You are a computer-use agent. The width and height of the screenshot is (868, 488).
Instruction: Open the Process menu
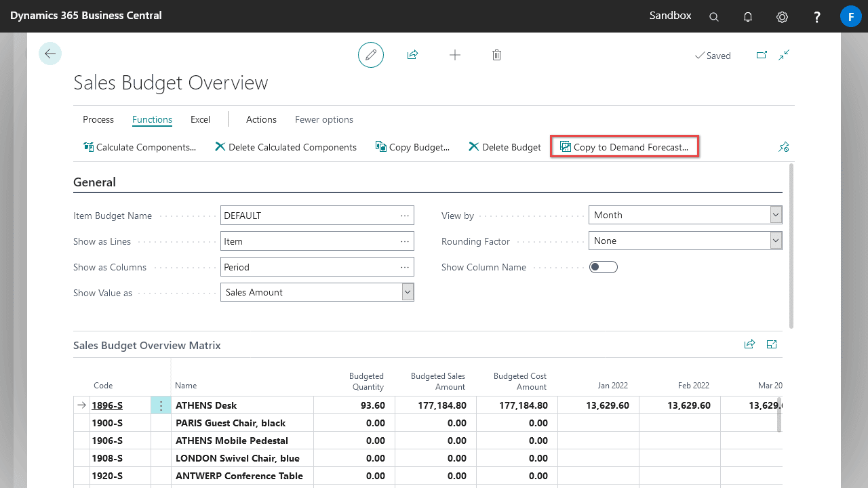(98, 119)
